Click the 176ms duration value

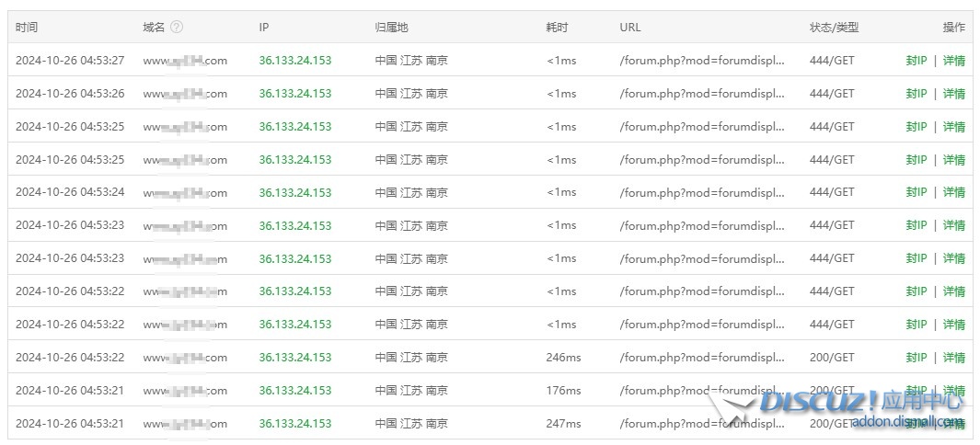pos(563,390)
